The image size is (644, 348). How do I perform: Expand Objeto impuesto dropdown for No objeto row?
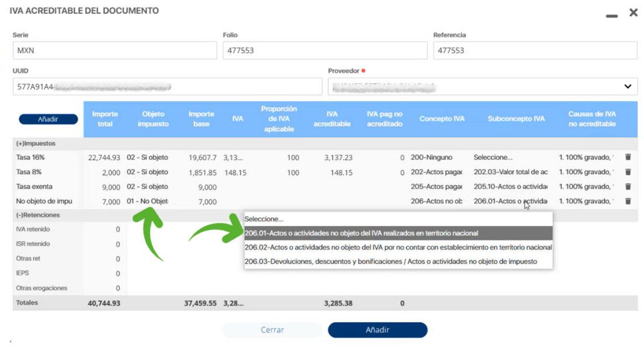147,201
